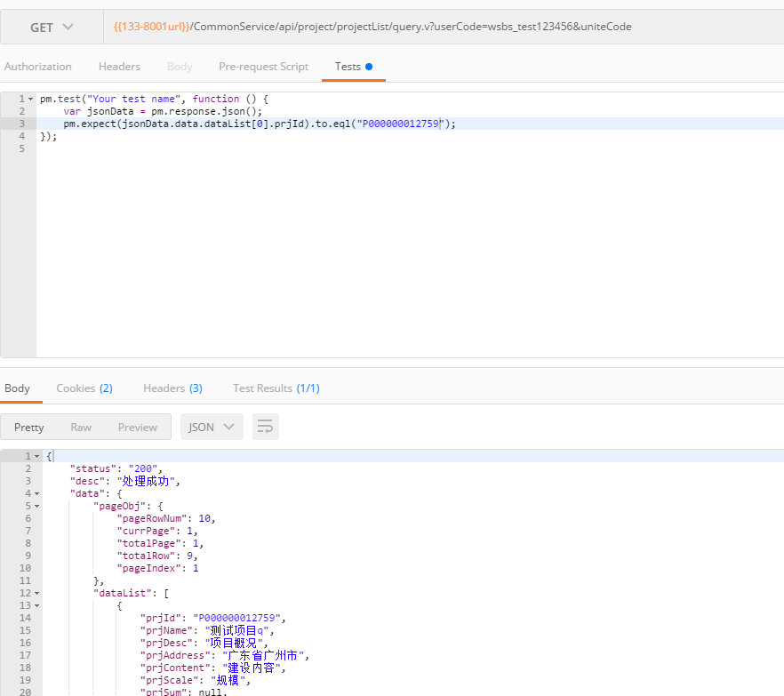Click test script line 3 with pm.expect
This screenshot has height=696, width=784.
[x=260, y=124]
